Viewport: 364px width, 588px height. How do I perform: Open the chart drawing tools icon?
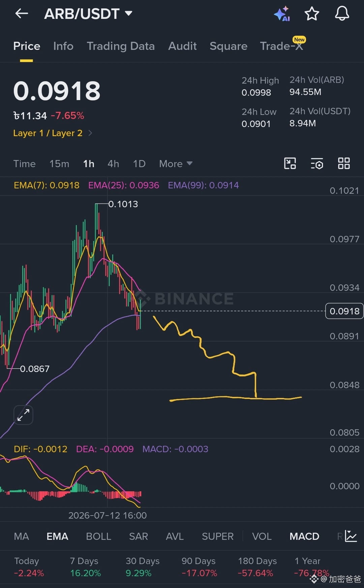click(290, 163)
